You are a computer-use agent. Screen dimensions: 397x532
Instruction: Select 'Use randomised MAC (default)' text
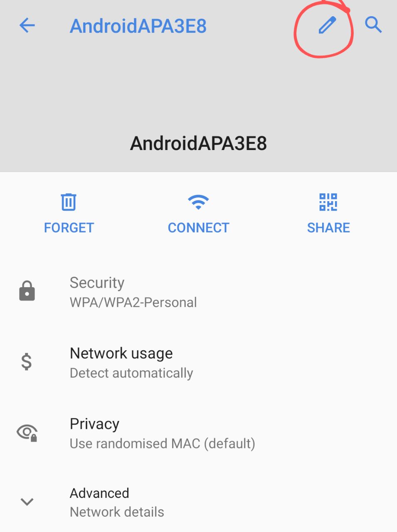pyautogui.click(x=162, y=443)
